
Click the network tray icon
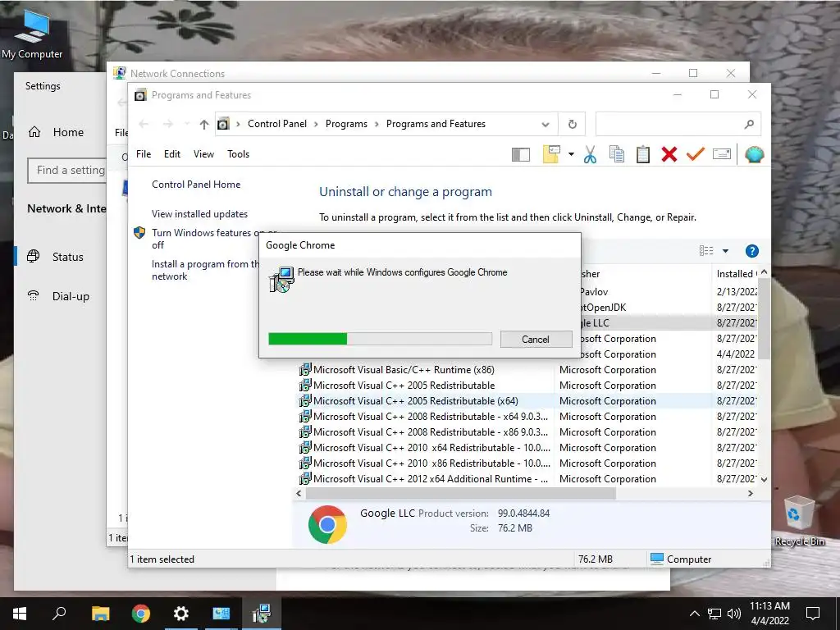(x=714, y=614)
